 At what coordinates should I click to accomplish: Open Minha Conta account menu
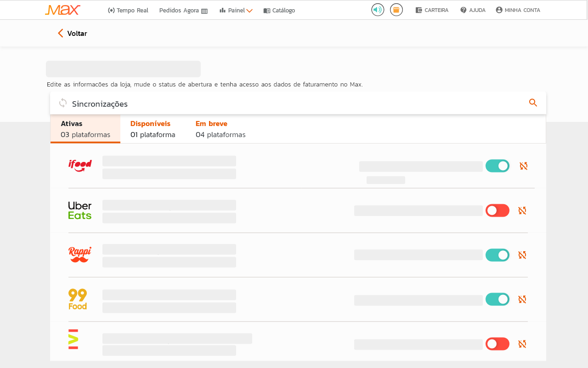point(518,10)
